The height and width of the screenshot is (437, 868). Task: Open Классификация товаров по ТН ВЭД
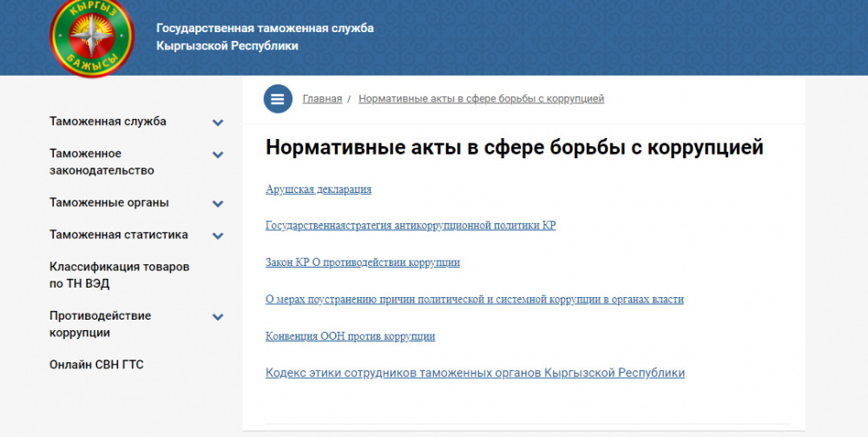click(119, 275)
